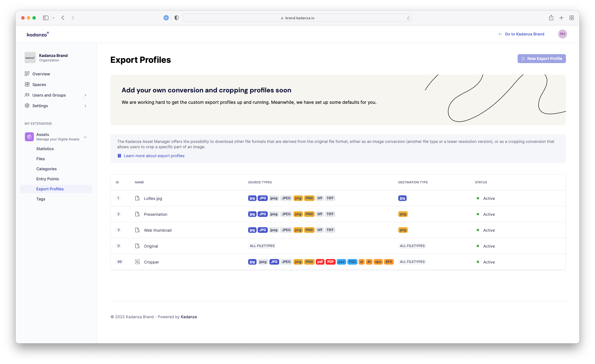The width and height of the screenshot is (595, 364).
Task: Open Learn more about export profiles link
Action: tap(154, 156)
